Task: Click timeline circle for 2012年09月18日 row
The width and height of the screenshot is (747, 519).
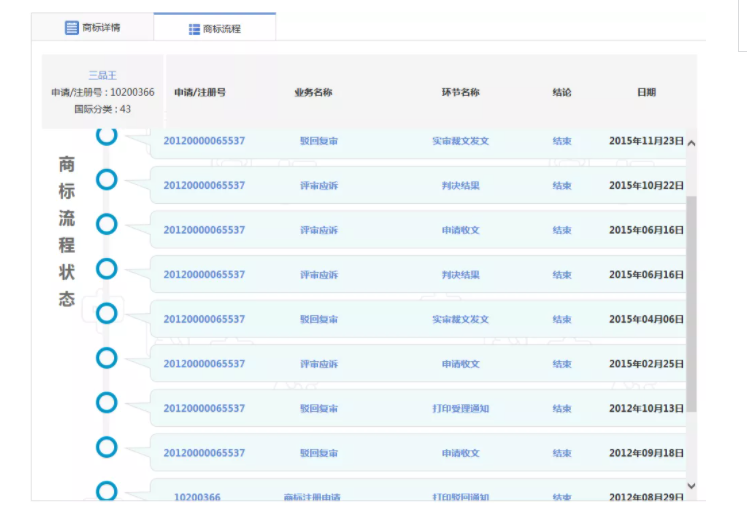Action: (x=107, y=447)
